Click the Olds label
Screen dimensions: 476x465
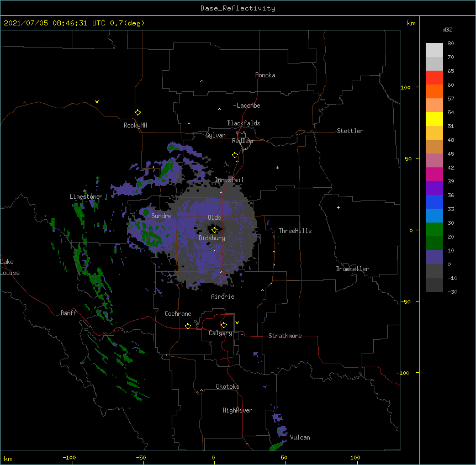point(214,218)
